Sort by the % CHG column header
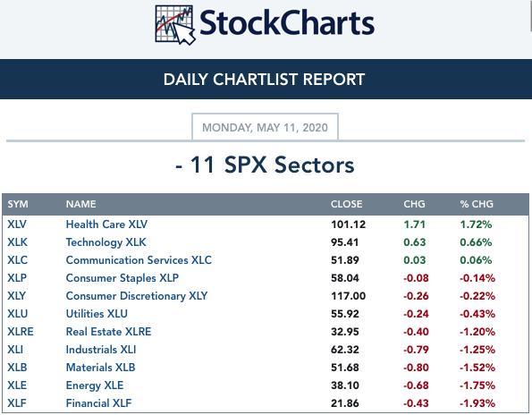The height and width of the screenshot is (415, 532). click(477, 204)
